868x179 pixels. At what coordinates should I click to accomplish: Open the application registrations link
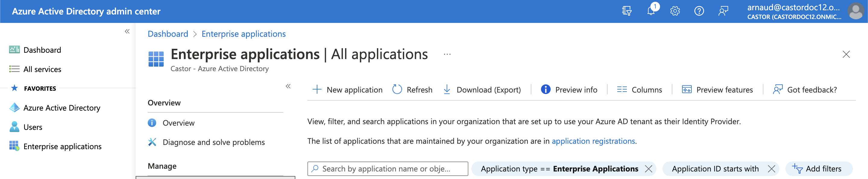click(x=593, y=141)
